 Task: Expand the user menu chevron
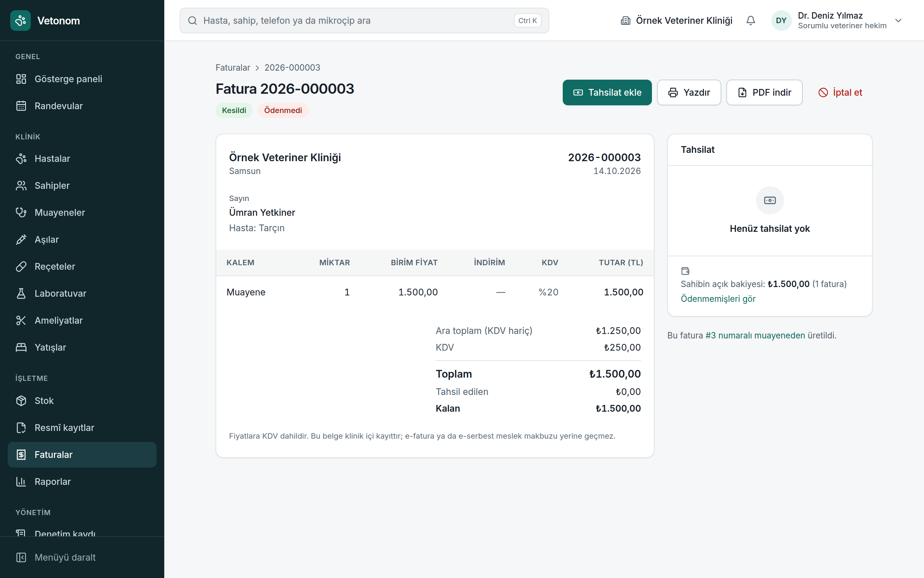coord(898,21)
